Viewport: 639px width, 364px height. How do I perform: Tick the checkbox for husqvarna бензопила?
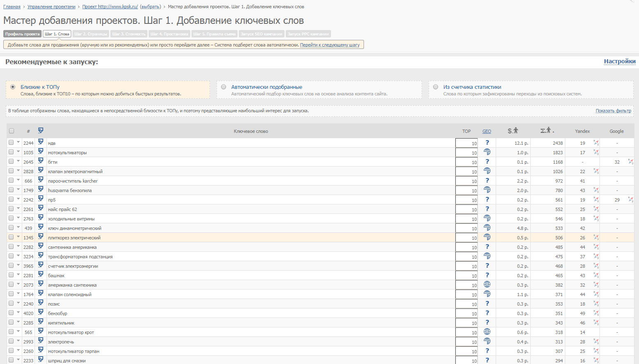[11, 190]
